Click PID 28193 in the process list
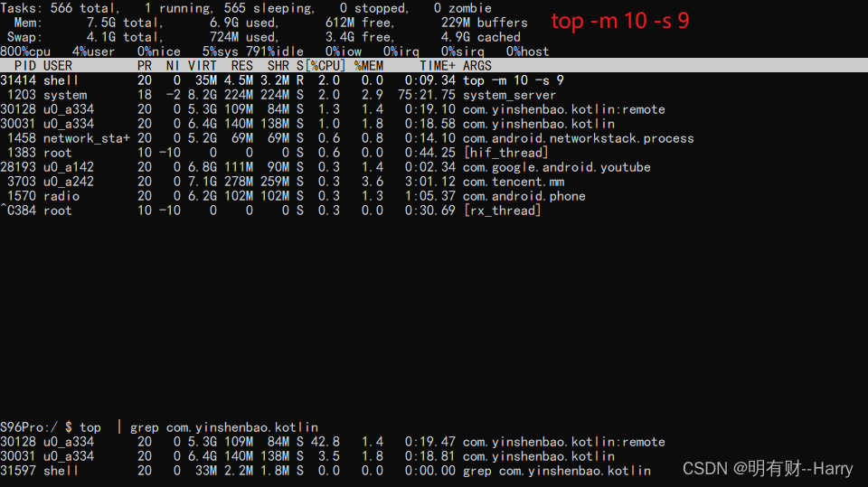 18,167
